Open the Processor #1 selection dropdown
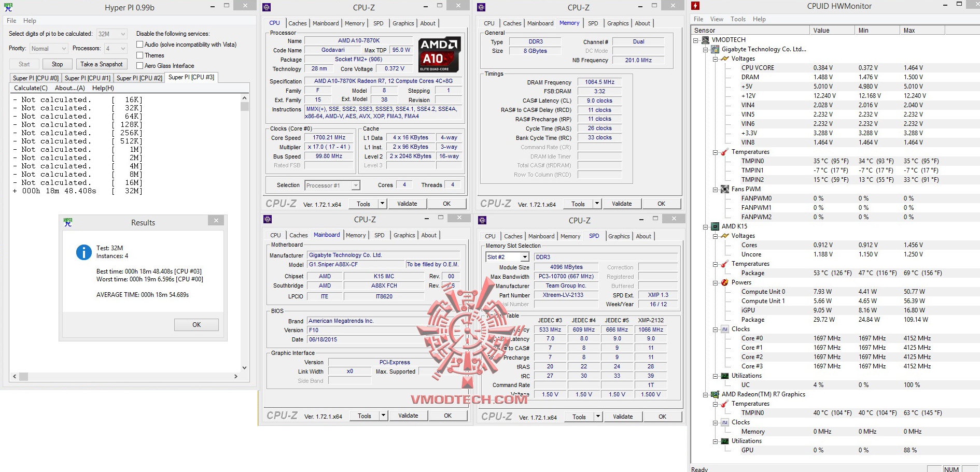980x472 pixels. (x=332, y=185)
